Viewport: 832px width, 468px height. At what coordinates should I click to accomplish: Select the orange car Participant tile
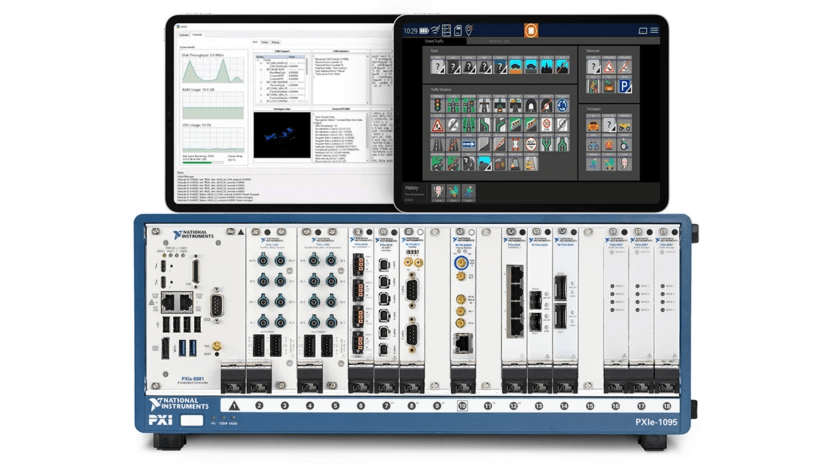(x=594, y=125)
